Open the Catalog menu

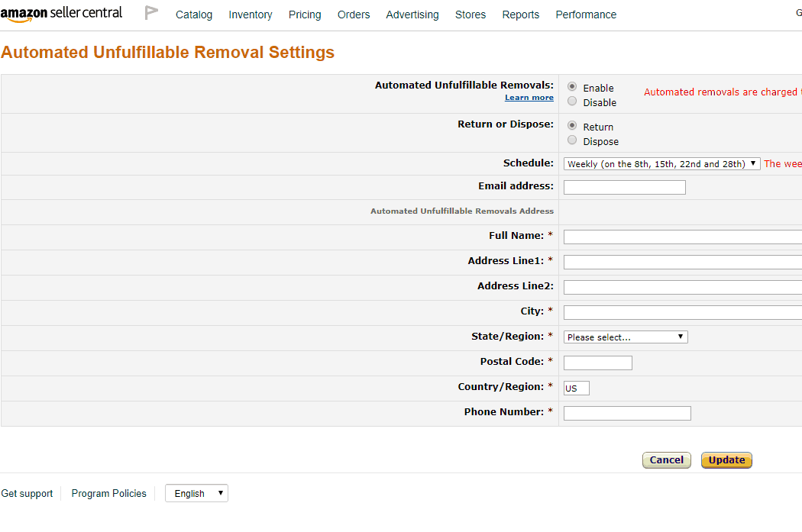click(194, 15)
